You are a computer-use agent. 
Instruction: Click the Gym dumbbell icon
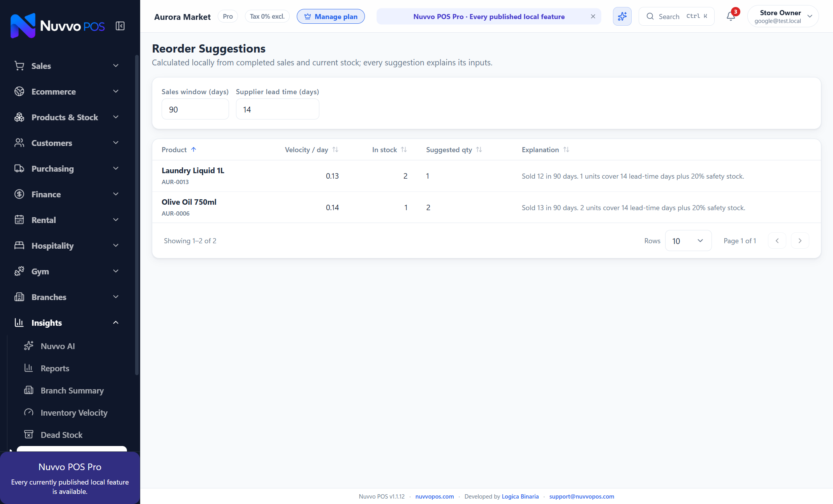(19, 271)
